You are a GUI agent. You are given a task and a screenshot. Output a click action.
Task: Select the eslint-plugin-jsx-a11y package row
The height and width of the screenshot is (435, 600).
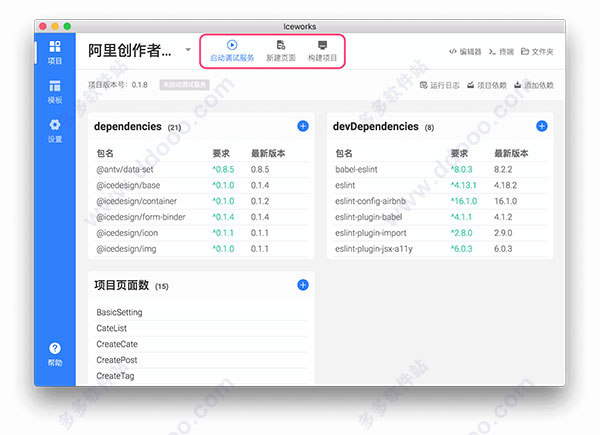pos(440,249)
